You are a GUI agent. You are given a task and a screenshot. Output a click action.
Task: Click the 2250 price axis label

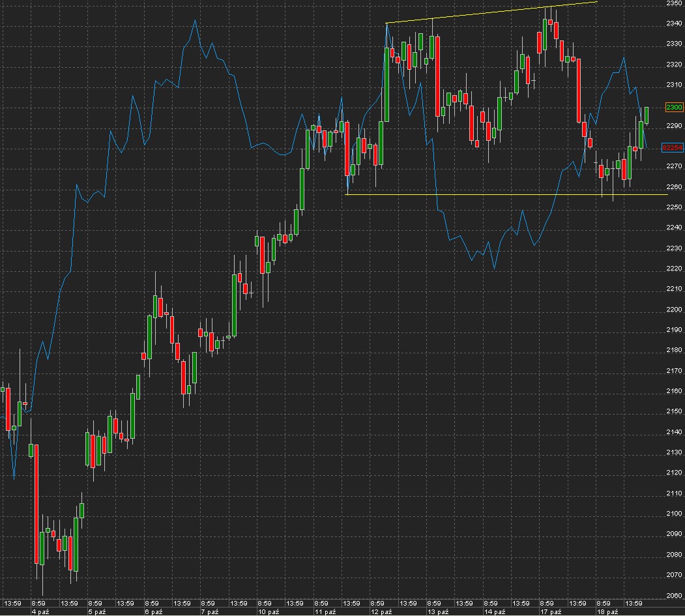(x=674, y=207)
